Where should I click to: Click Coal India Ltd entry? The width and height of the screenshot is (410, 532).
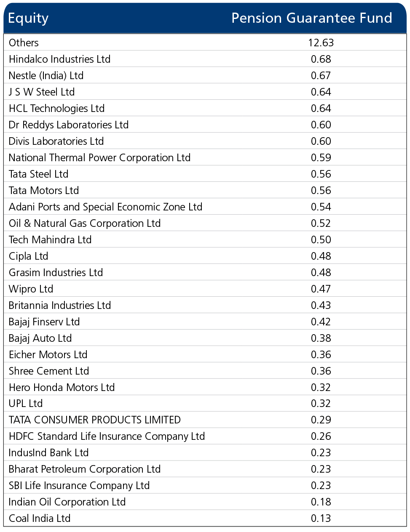pyautogui.click(x=40, y=518)
